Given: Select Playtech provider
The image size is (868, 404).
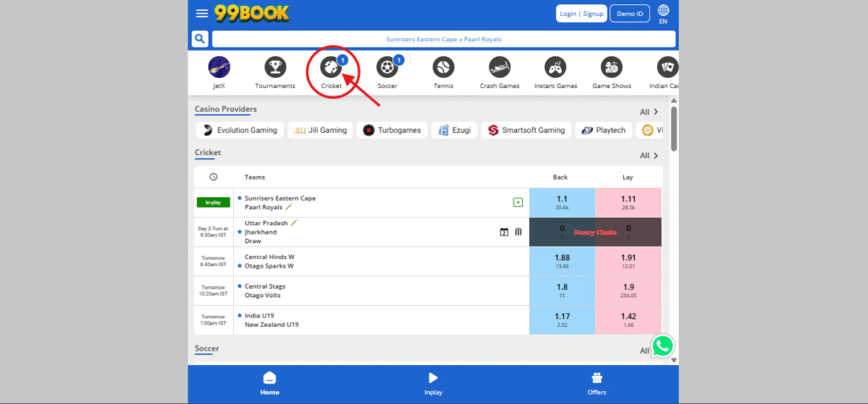Looking at the screenshot, I should (x=604, y=130).
